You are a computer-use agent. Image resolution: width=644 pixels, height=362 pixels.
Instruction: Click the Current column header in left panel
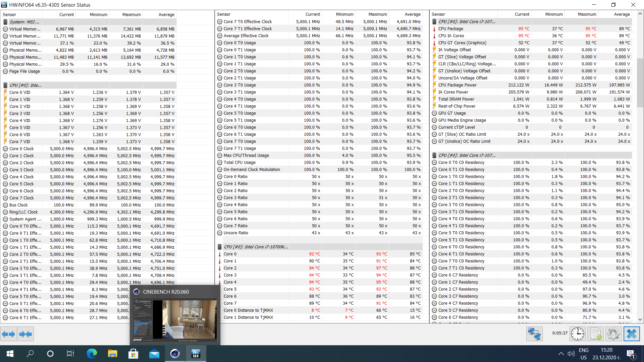click(x=59, y=14)
